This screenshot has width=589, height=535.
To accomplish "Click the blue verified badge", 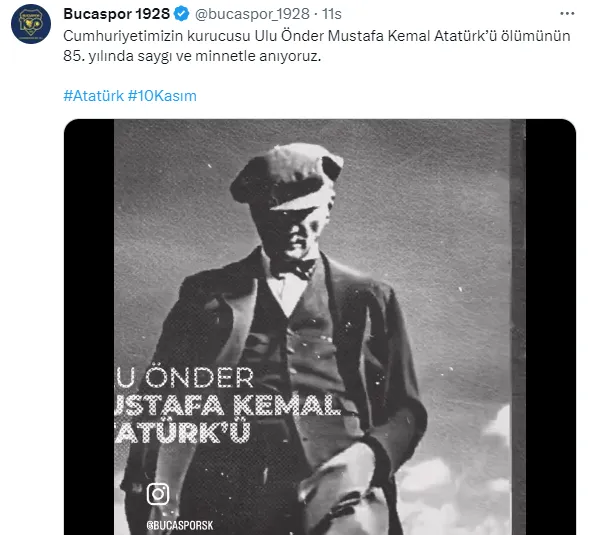I will (x=182, y=14).
